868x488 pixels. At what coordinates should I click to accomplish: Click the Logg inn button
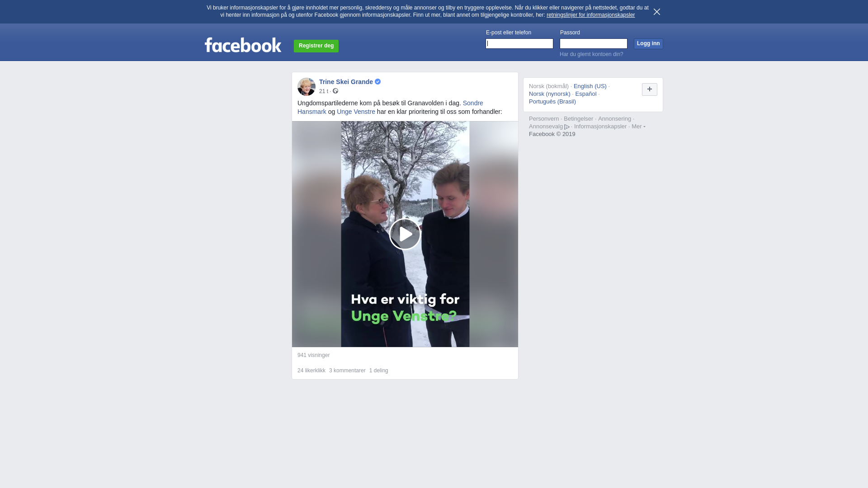(x=648, y=43)
